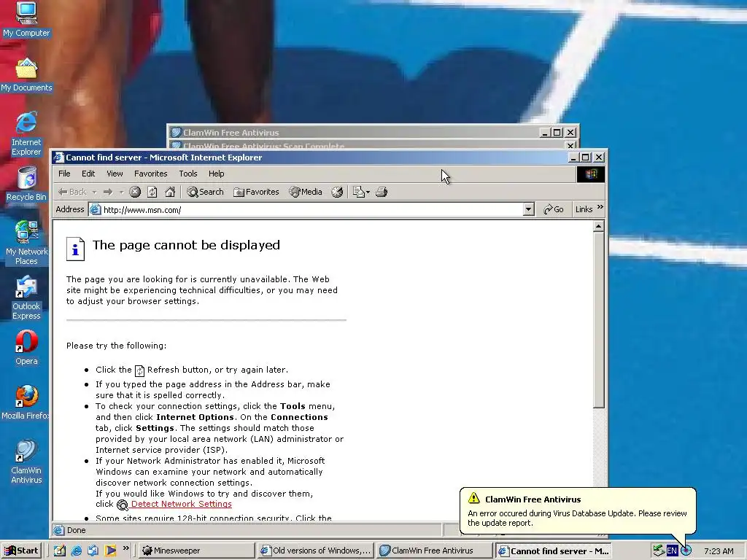The image size is (747, 560).
Task: Expand the quick launch overflow chevron
Action: (125, 548)
